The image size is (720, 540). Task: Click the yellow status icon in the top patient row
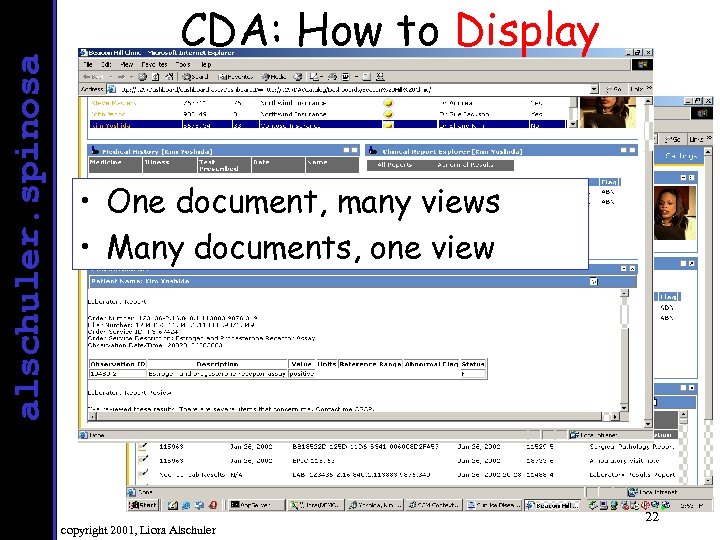click(388, 103)
